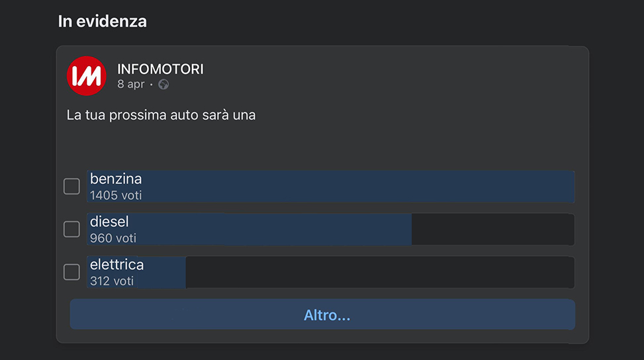Click the globe public visibility icon

pos(163,84)
